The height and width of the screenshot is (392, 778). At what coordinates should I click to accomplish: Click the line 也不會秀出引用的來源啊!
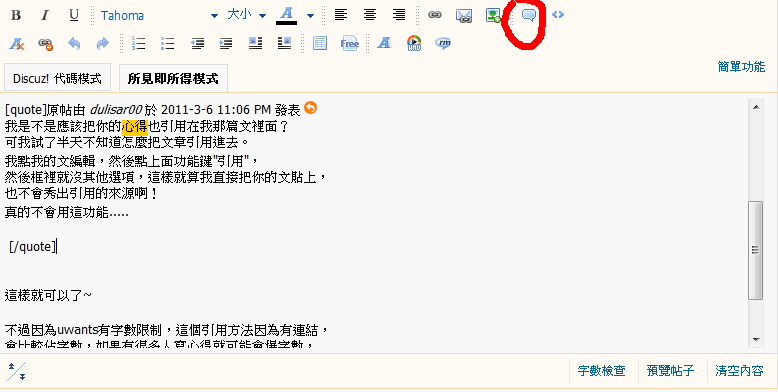click(81, 194)
